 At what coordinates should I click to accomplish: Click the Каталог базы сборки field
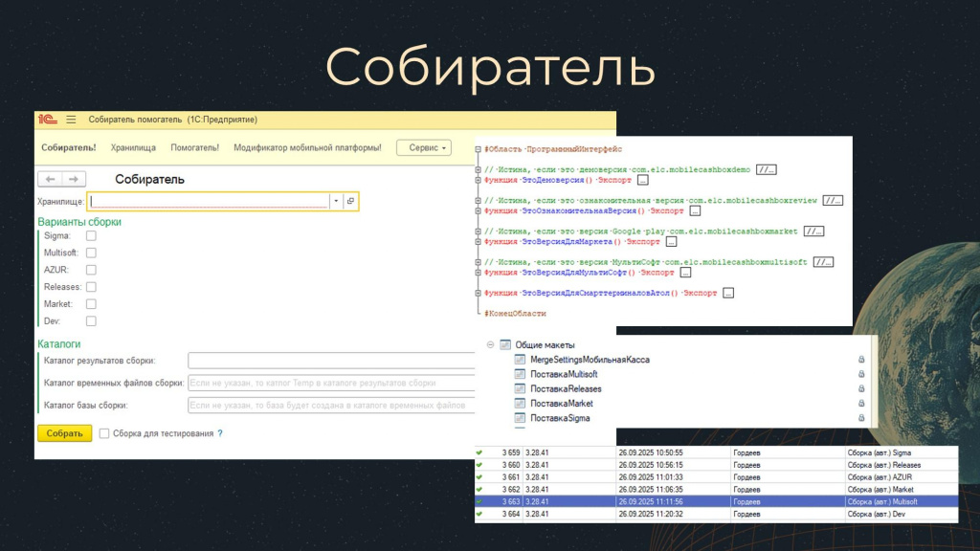tap(331, 406)
